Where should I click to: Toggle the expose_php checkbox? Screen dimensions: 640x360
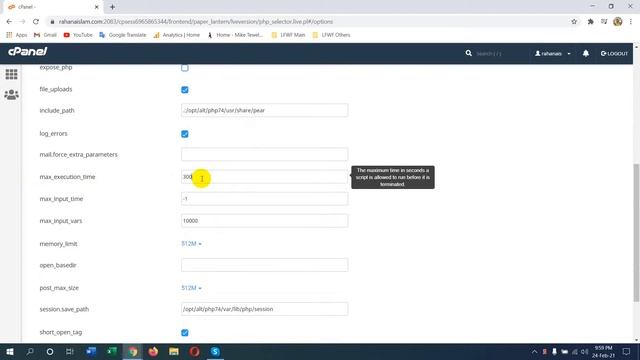[185, 68]
